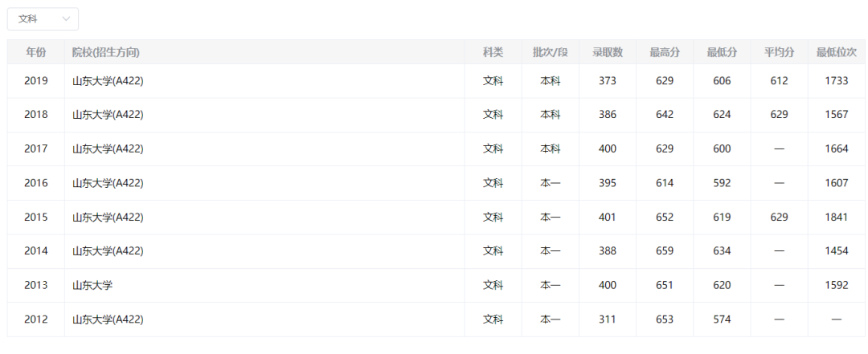Click 山东大学 in the 2013 row
The image size is (868, 354).
[92, 285]
